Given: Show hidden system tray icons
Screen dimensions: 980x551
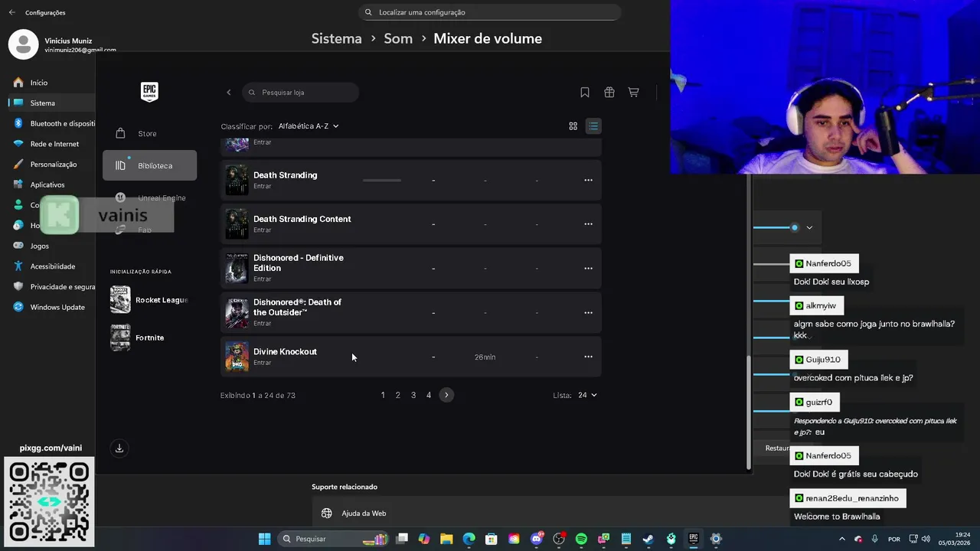Looking at the screenshot, I should [x=843, y=539].
